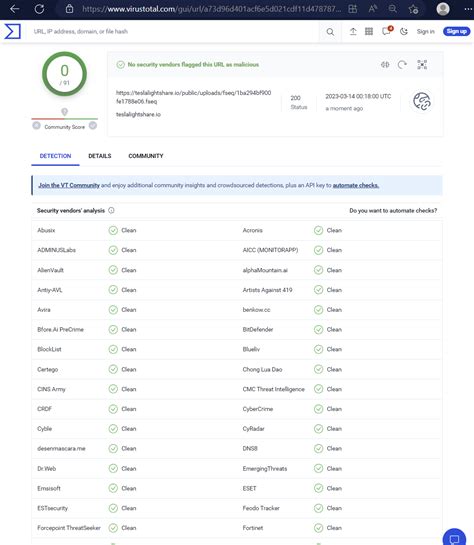
Task: Click the globe link category icon
Action: coord(422,101)
